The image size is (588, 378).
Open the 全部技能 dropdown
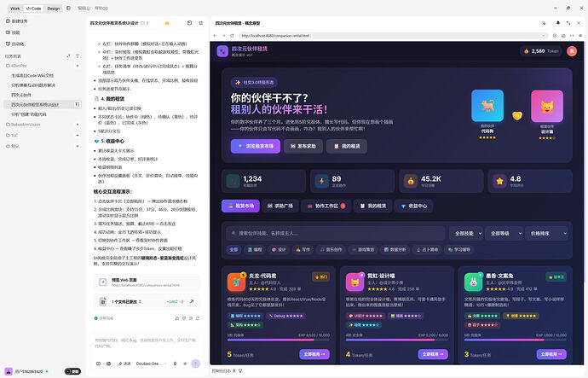(465, 233)
